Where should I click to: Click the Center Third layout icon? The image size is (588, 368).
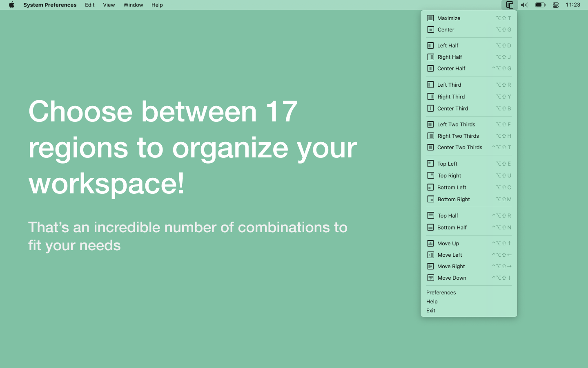(x=430, y=108)
